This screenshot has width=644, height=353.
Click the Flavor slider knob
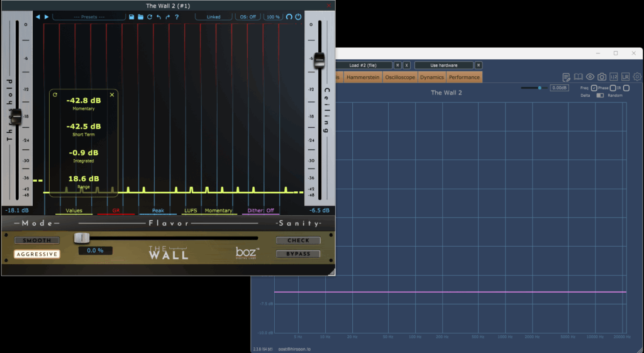coord(82,237)
